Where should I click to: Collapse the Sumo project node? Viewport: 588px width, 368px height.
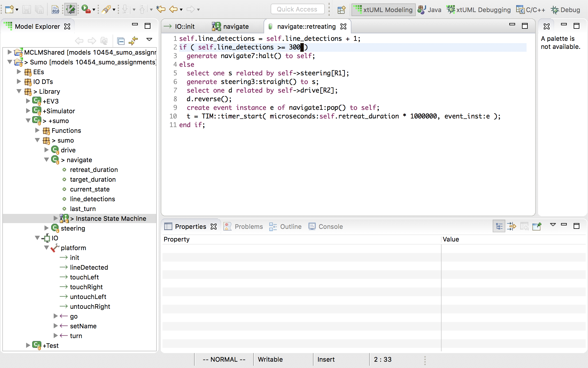(x=9, y=62)
